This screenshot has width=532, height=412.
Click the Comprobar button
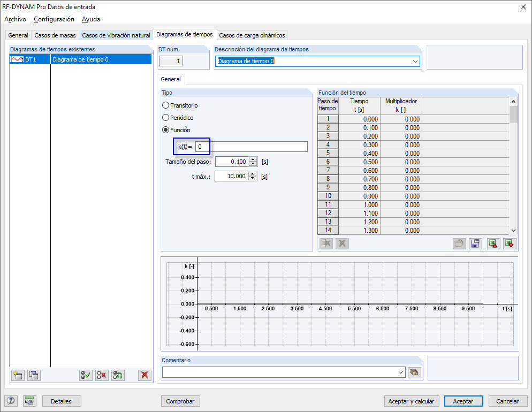[180, 401]
